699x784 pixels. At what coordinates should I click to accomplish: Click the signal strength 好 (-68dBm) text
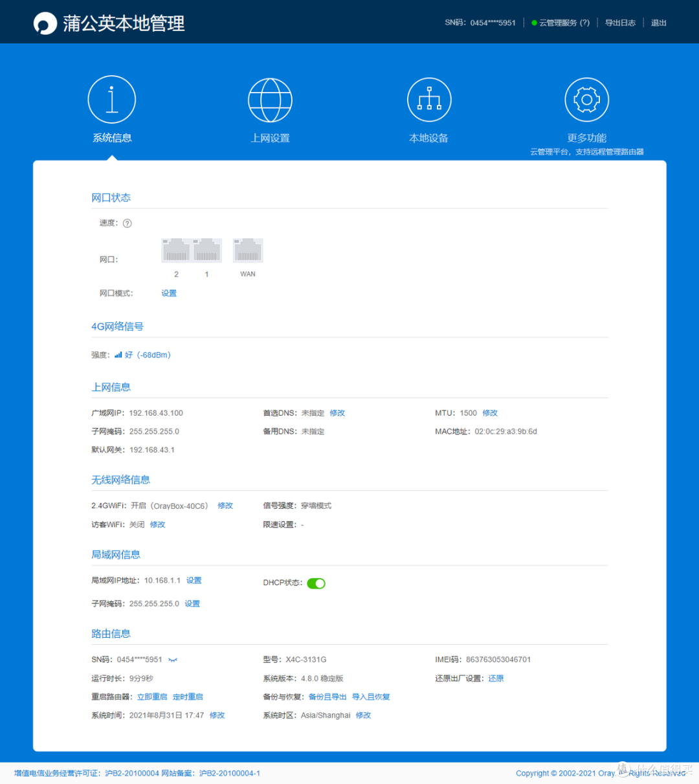(148, 355)
